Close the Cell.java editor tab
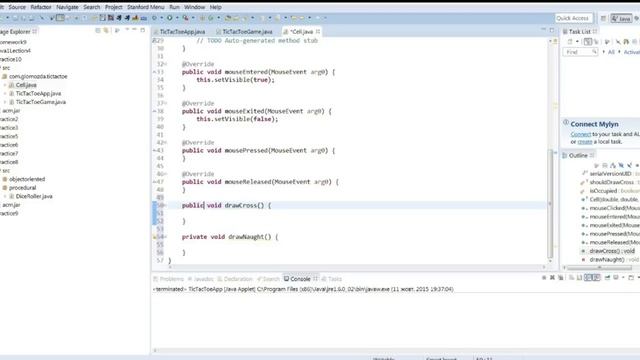The image size is (640, 360). 318,31
